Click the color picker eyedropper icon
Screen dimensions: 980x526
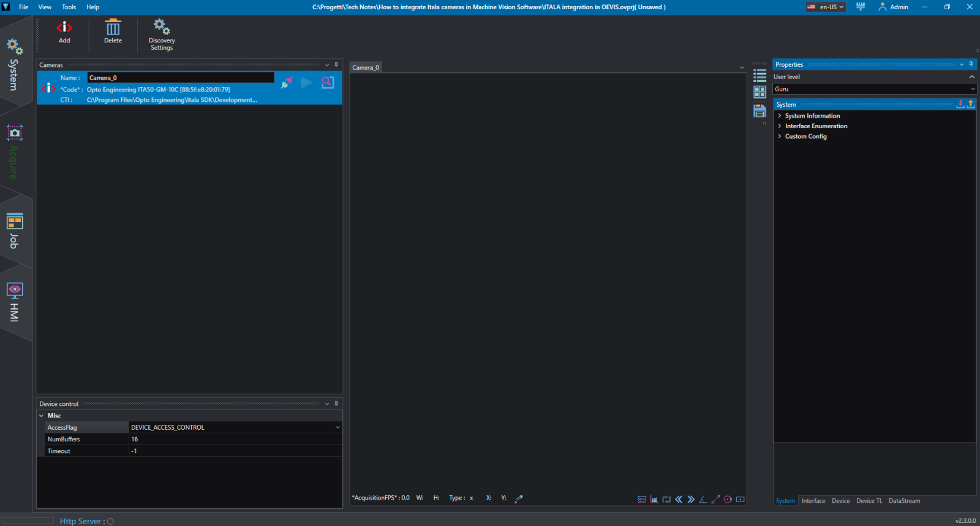(x=519, y=499)
